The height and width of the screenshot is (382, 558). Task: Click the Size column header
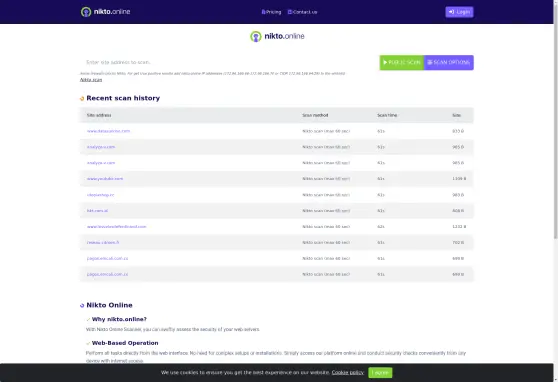(x=457, y=115)
